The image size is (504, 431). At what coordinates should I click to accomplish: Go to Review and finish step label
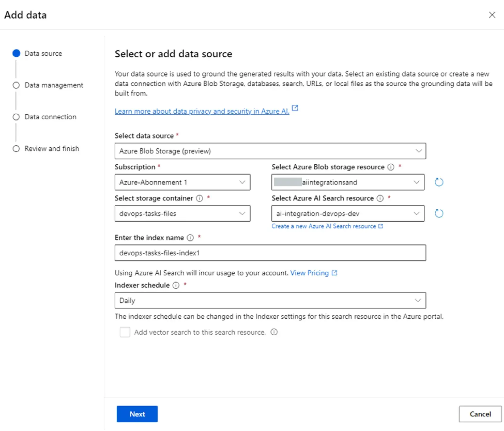tap(52, 149)
